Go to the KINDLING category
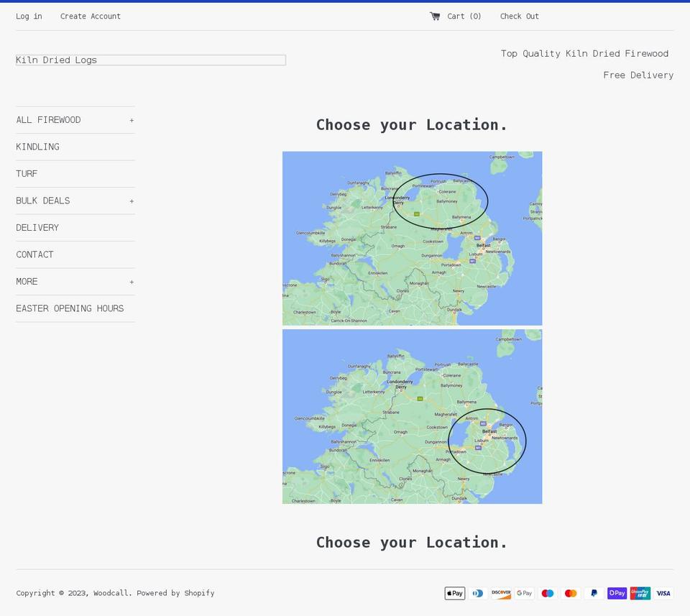The width and height of the screenshot is (690, 616). (x=38, y=147)
